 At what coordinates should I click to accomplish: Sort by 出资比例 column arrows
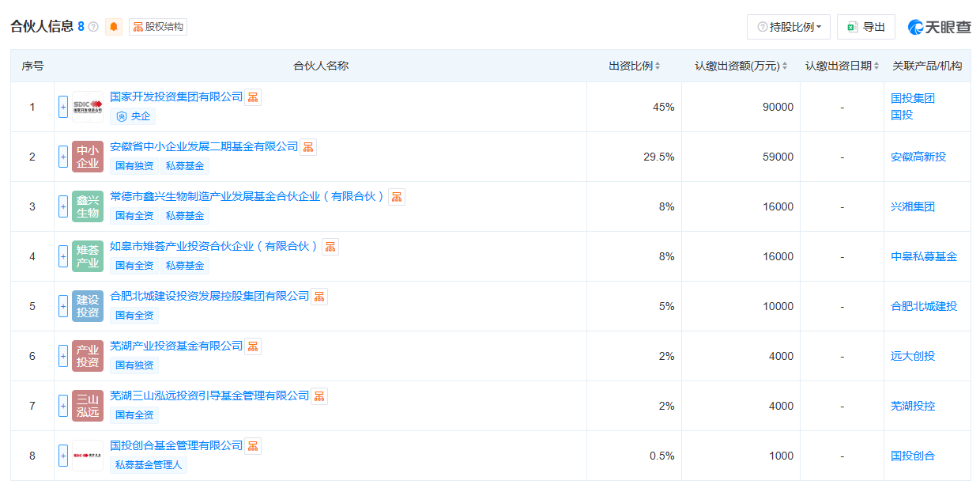[x=658, y=66]
